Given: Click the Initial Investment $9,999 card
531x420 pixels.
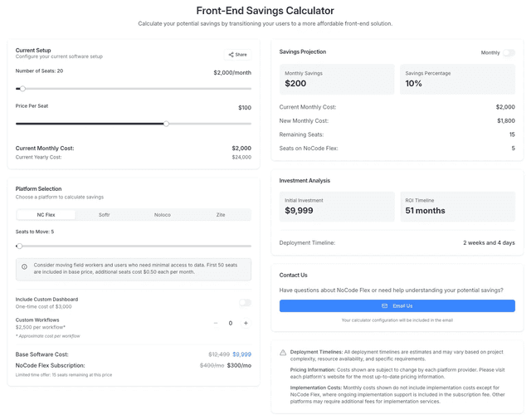Looking at the screenshot, I should 337,207.
